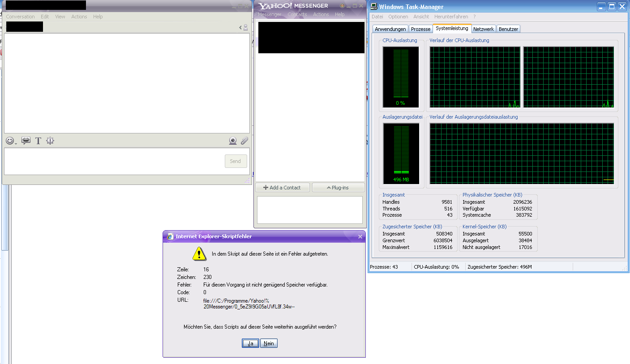Close the Internet Explorer-Skriptfehler dialog
Viewport: 630px width, 364px height.
(360, 236)
